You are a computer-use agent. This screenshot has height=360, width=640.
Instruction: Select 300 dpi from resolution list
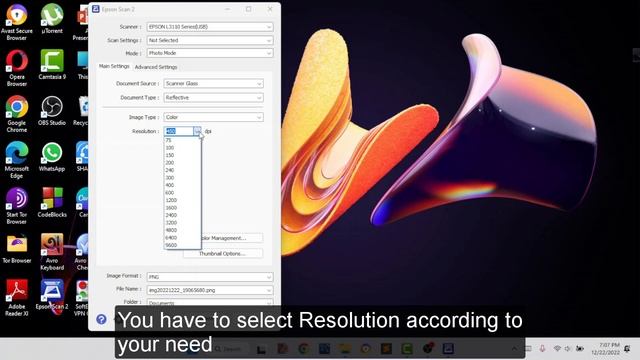coord(182,178)
